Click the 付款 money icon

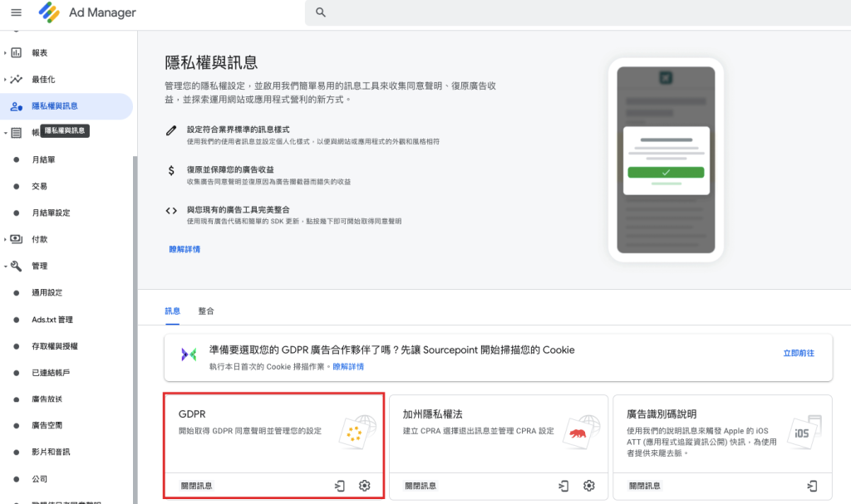click(17, 238)
